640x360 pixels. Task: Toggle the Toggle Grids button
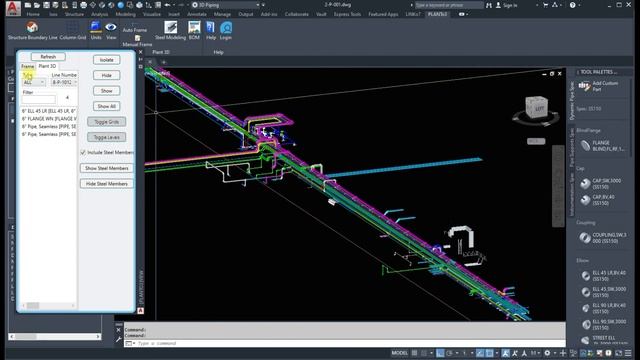click(x=107, y=122)
